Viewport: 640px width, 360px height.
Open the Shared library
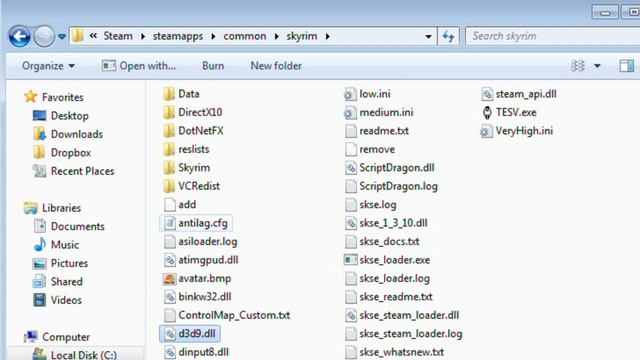click(x=58, y=282)
